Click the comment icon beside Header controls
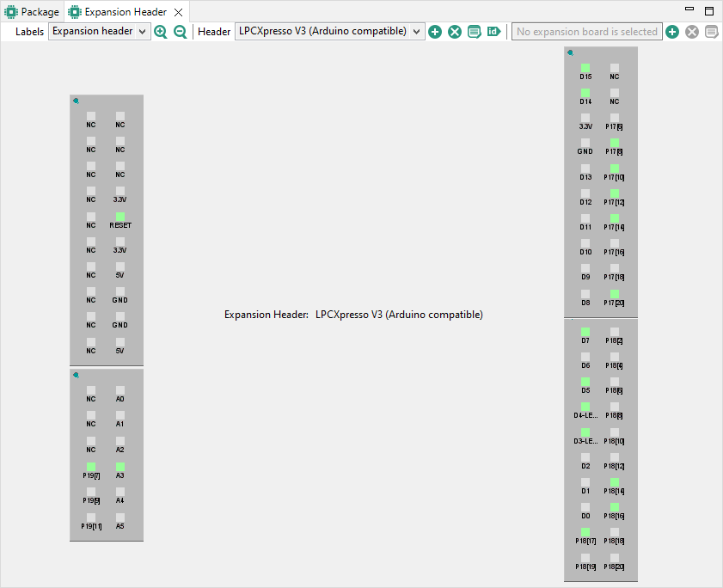Viewport: 723px width, 588px height. [x=474, y=32]
